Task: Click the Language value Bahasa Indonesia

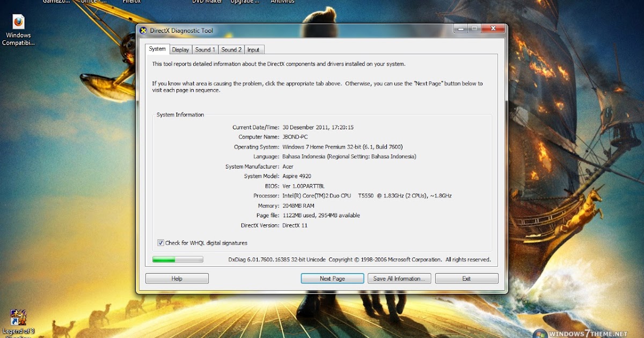Action: point(349,157)
